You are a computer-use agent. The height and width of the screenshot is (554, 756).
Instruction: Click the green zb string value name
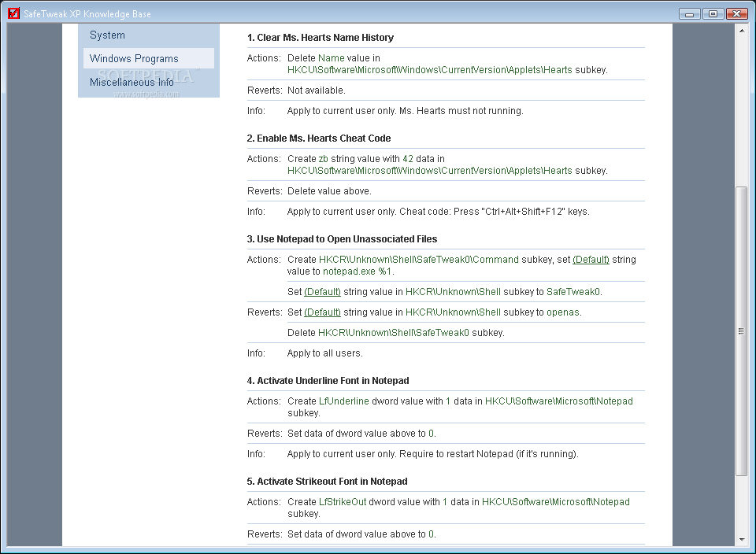coord(324,158)
